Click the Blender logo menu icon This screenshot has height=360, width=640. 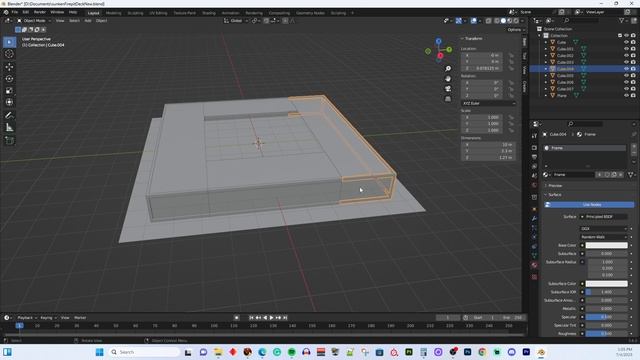pyautogui.click(x=6, y=12)
